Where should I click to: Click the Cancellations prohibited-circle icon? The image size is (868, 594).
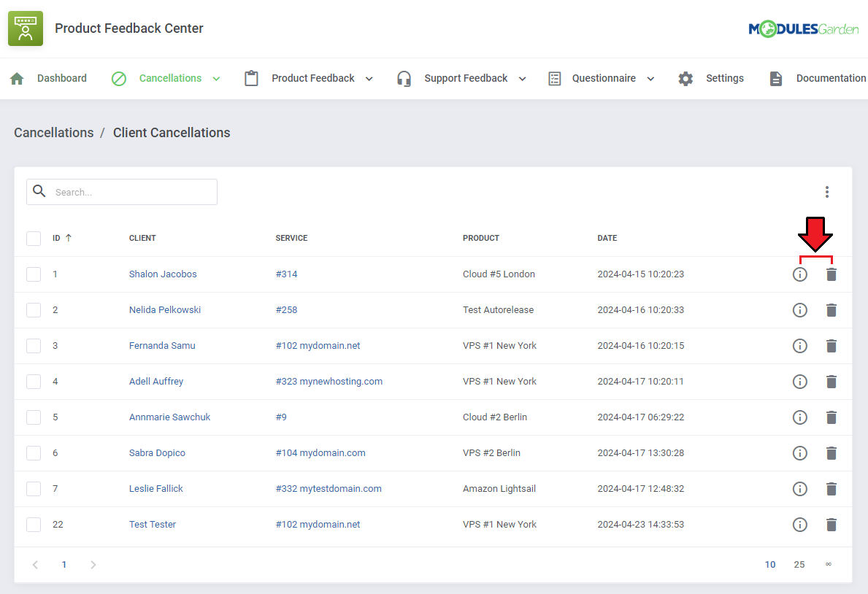click(x=118, y=79)
